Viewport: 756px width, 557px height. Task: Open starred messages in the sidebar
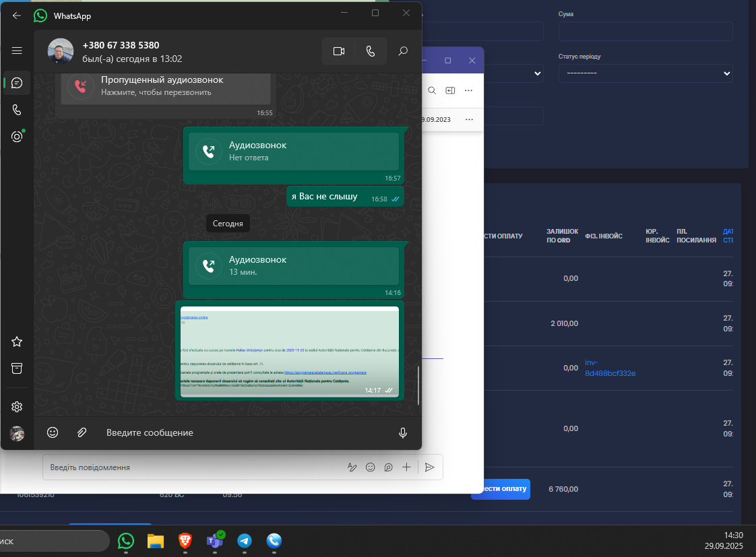pos(17,341)
